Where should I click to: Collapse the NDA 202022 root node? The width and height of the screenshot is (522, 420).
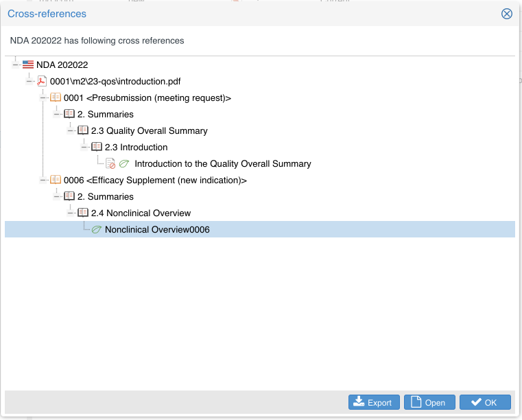pos(16,65)
